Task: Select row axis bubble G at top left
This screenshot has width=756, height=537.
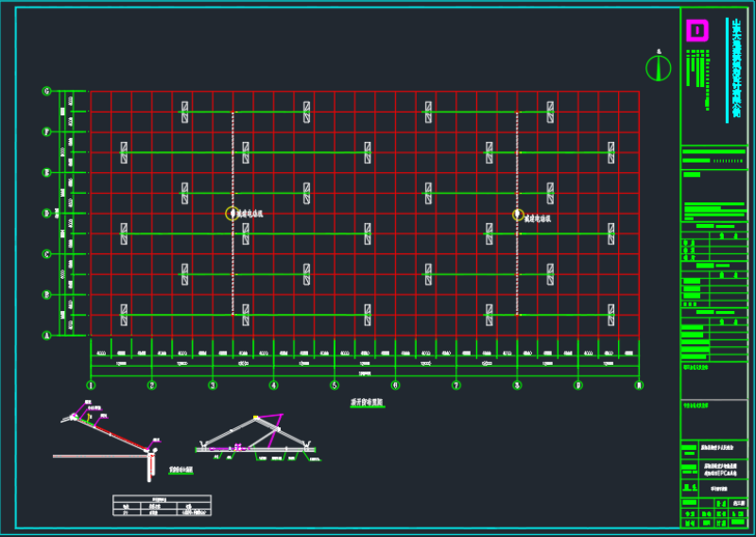Action: 45,92
